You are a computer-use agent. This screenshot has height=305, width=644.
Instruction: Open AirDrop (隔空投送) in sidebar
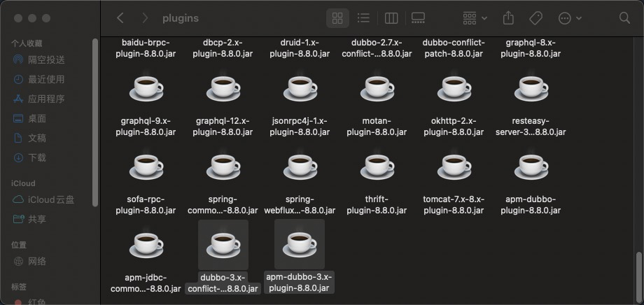tap(39, 60)
